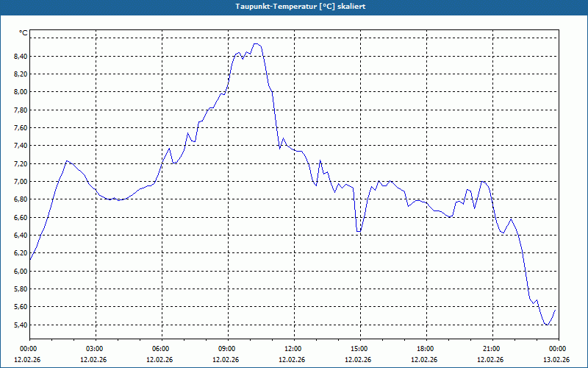The height and width of the screenshot is (368, 588).
Task: Click the 6,00 y-axis label
Action: [21, 271]
